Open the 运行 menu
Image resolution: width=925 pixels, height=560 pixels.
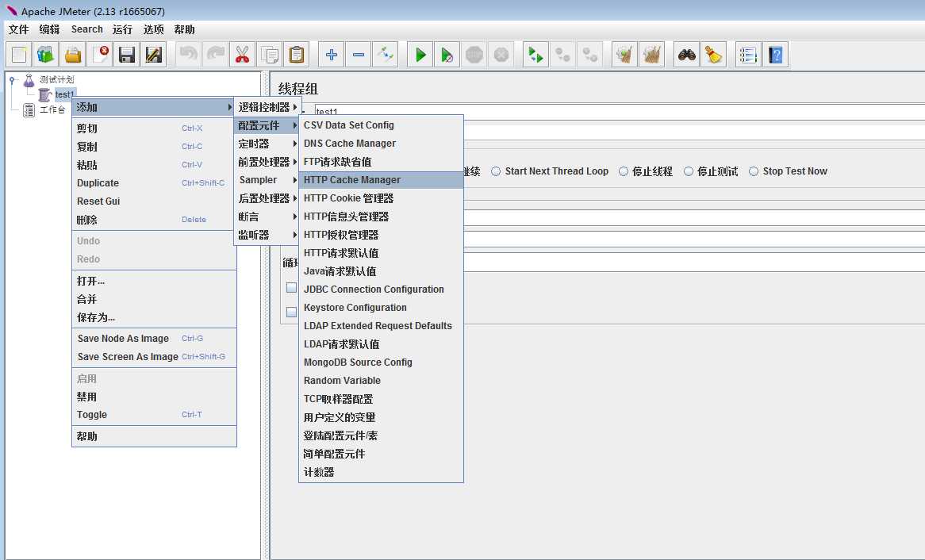122,29
